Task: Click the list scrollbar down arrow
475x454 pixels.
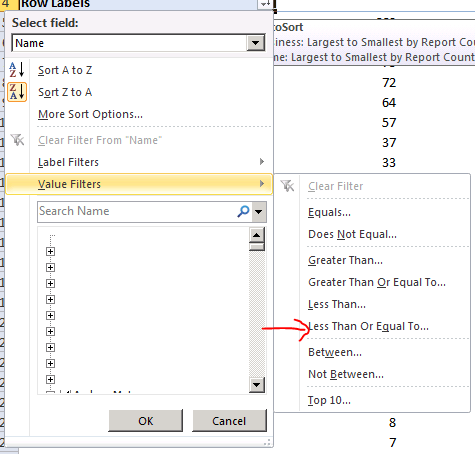Action: tap(257, 385)
